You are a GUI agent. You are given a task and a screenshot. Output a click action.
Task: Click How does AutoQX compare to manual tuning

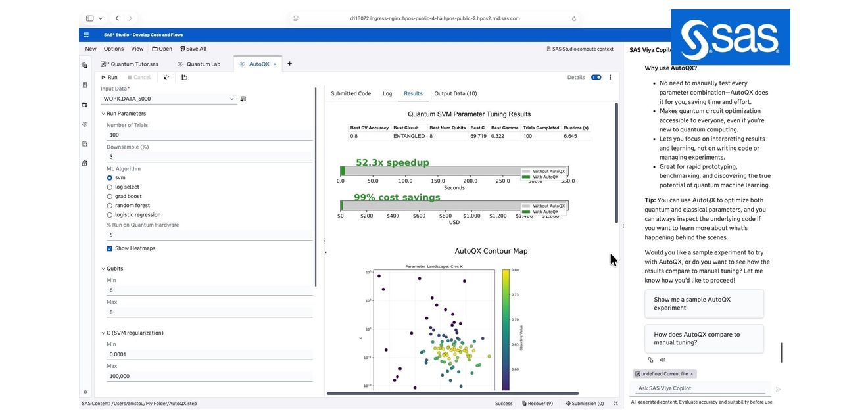tap(704, 338)
